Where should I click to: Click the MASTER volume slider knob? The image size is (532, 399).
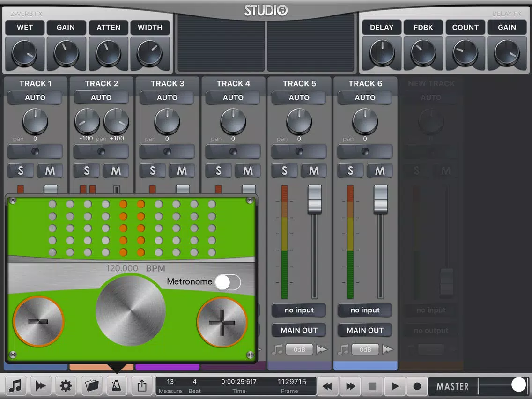coord(518,385)
